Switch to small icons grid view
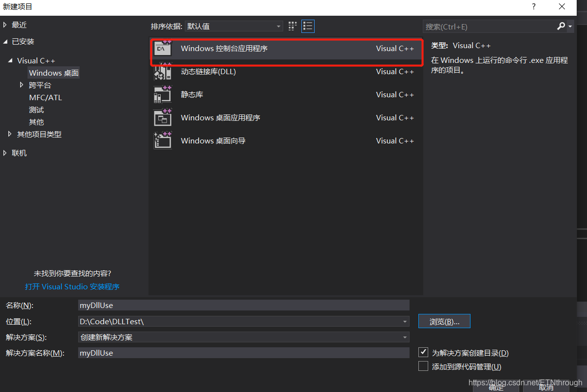This screenshot has width=587, height=392. pyautogui.click(x=293, y=26)
